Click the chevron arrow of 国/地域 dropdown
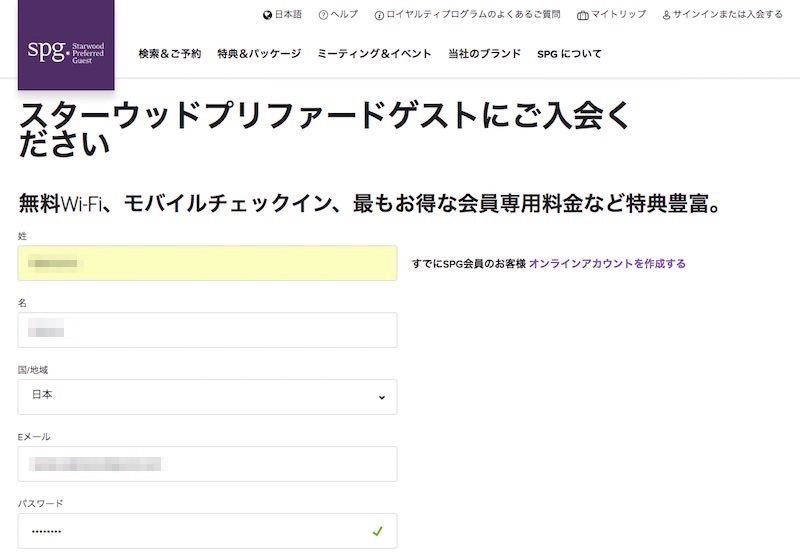This screenshot has width=800, height=555. pyautogui.click(x=382, y=397)
